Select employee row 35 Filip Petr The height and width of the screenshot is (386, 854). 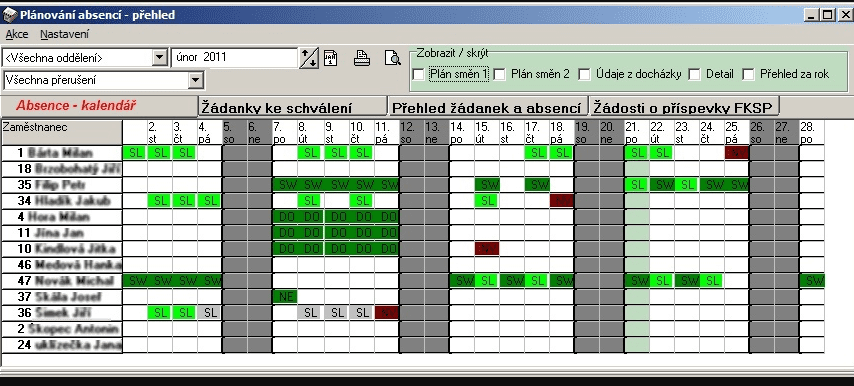tap(62, 185)
